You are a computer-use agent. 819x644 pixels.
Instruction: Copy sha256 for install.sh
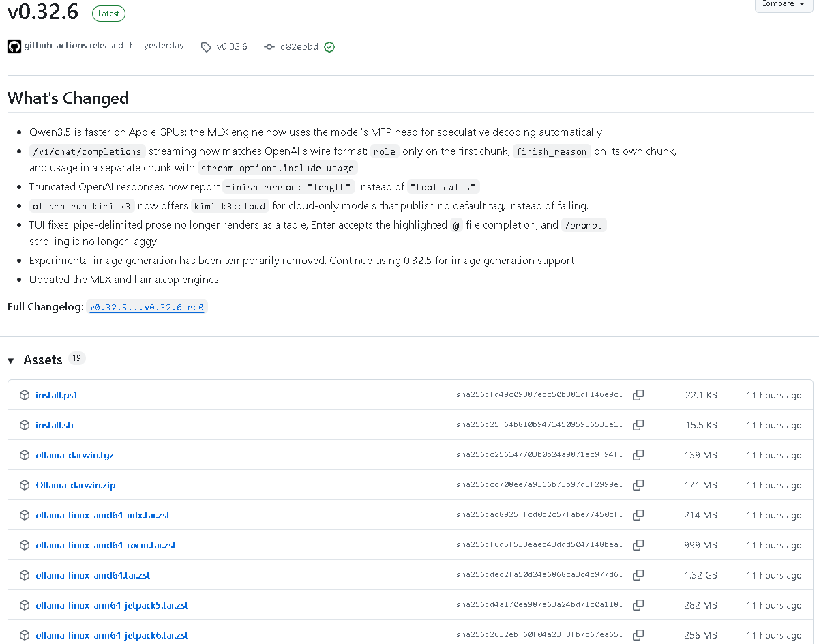638,425
